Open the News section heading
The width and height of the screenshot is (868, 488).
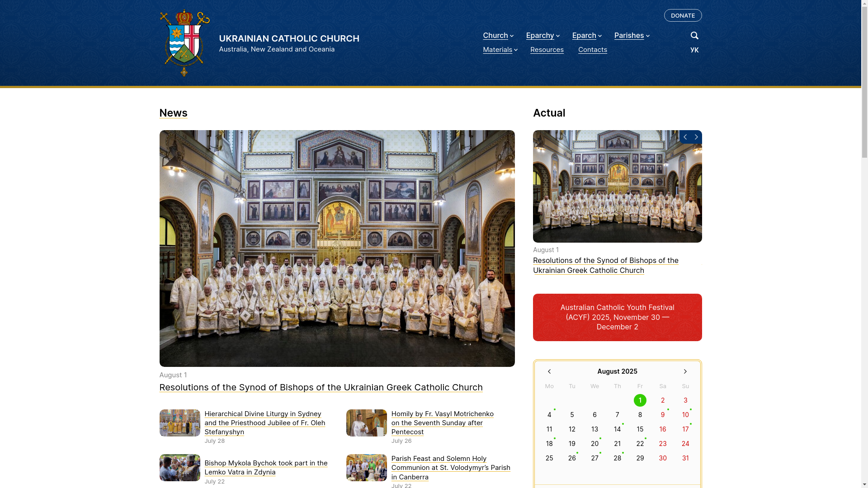[173, 113]
